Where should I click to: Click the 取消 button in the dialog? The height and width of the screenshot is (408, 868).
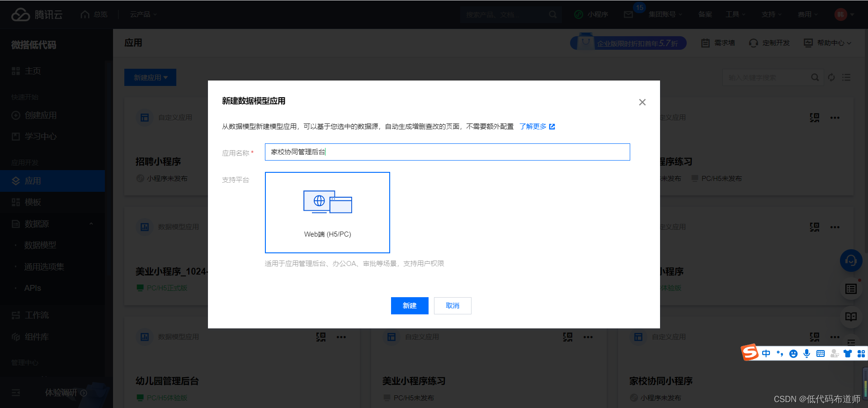pos(453,306)
